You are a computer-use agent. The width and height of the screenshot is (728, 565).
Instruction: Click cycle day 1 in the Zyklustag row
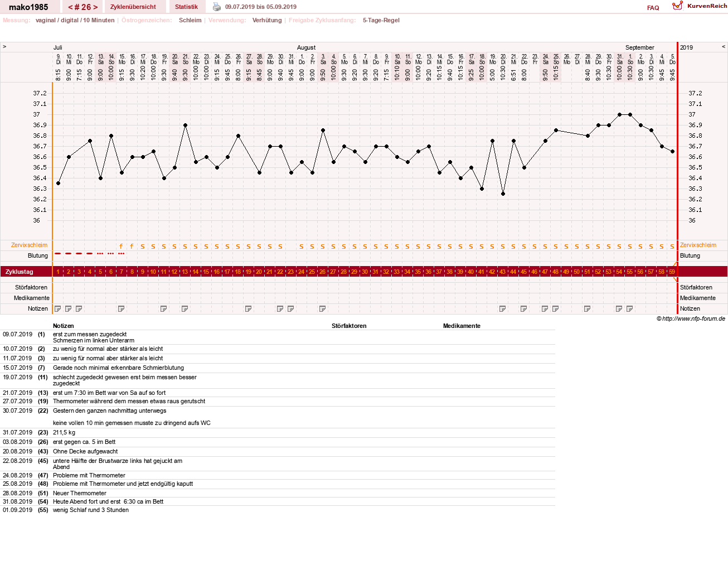[58, 272]
